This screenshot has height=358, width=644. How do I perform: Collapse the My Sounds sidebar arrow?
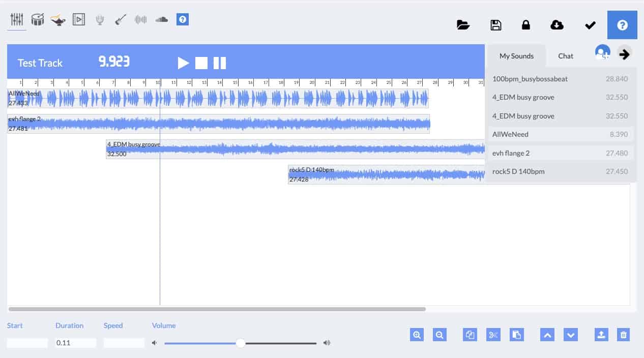pos(624,53)
